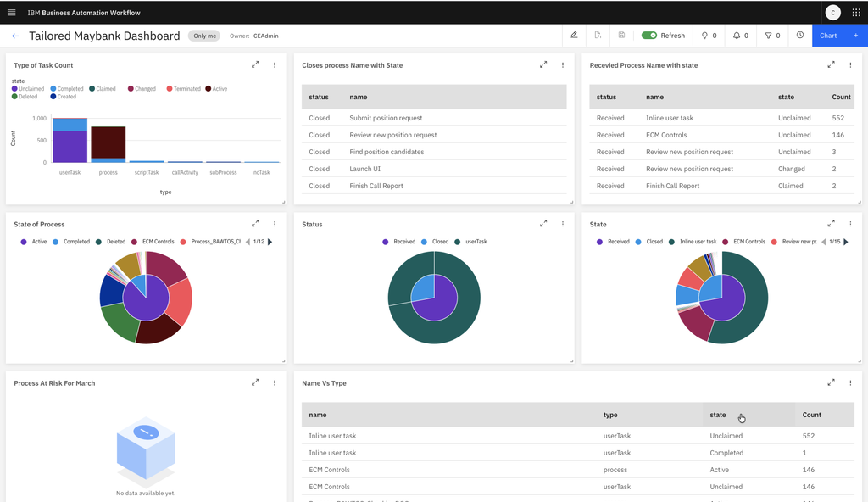Open the hamburger navigation menu
This screenshot has width=868, height=502.
click(x=12, y=13)
